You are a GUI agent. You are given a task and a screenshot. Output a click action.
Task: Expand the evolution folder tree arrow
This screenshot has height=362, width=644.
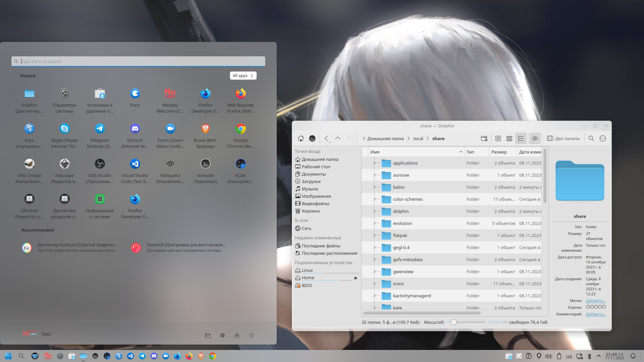(374, 223)
